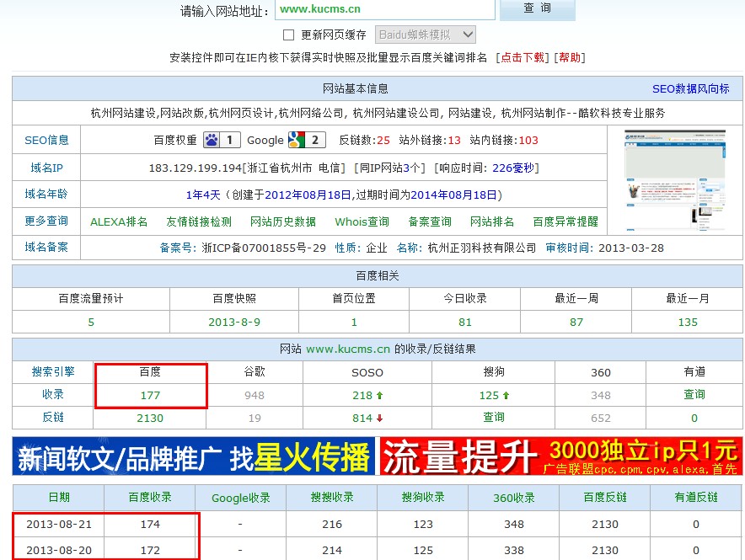
Task: Open the Baidu蜘蛛模拟 dropdown
Action: click(426, 35)
